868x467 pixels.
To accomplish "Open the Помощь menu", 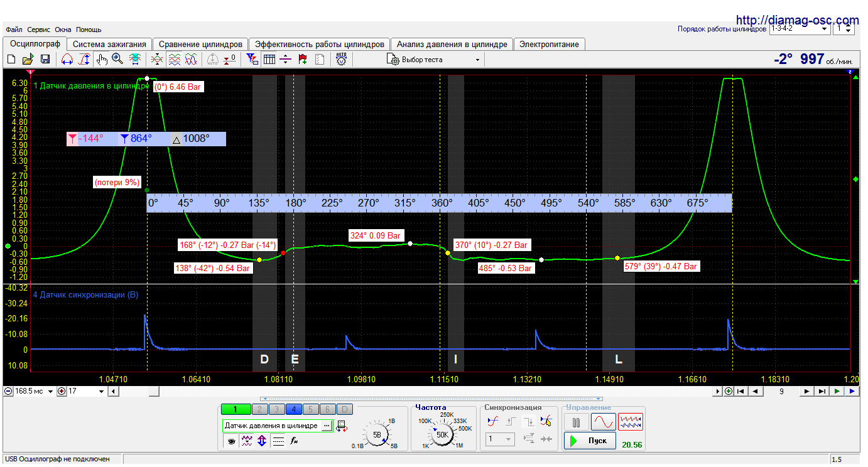I will (x=89, y=30).
